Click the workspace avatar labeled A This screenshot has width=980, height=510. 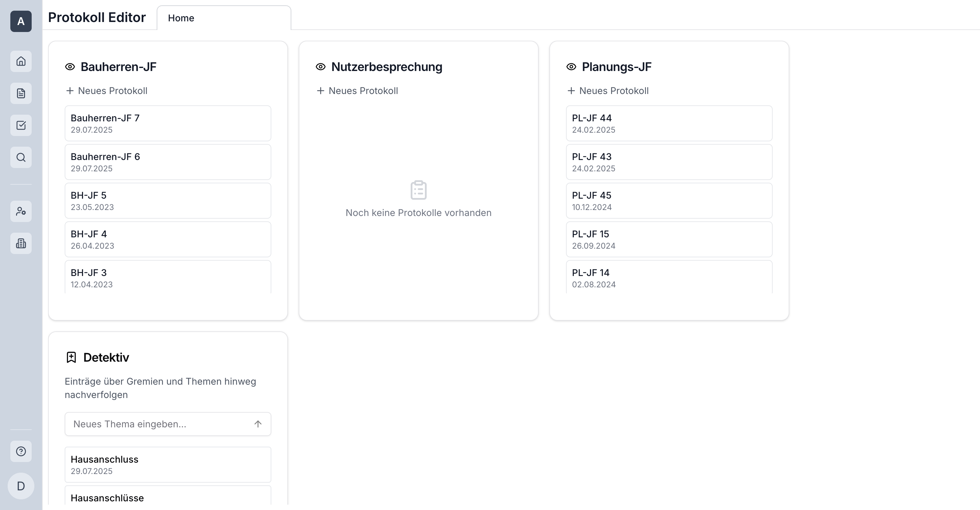click(x=21, y=21)
